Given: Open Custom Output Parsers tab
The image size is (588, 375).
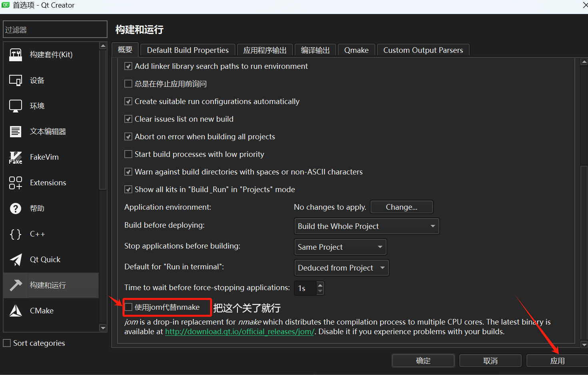Looking at the screenshot, I should 423,50.
